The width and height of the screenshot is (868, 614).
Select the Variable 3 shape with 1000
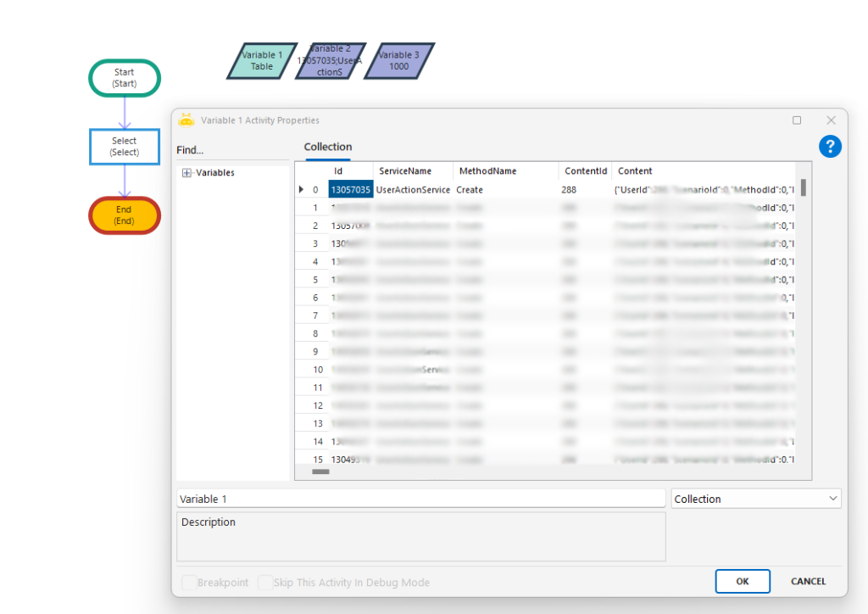pyautogui.click(x=398, y=61)
